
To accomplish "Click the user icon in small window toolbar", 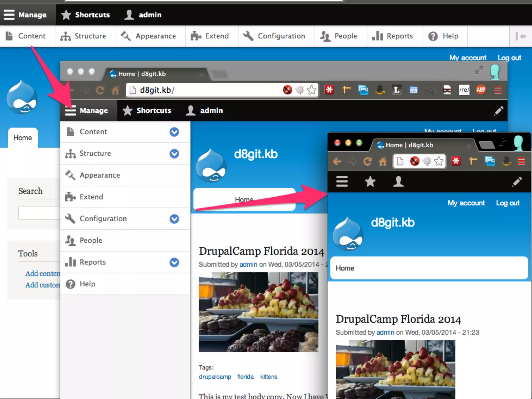I will [x=398, y=181].
